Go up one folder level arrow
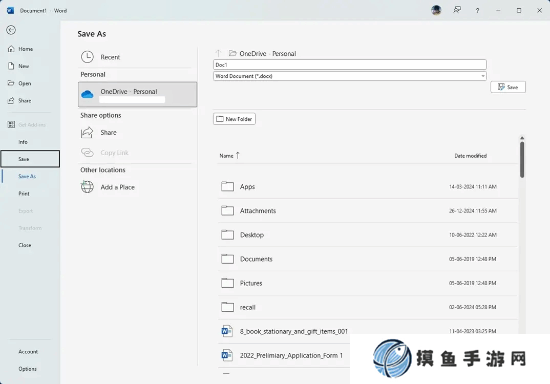The image size is (550, 384). 218,53
